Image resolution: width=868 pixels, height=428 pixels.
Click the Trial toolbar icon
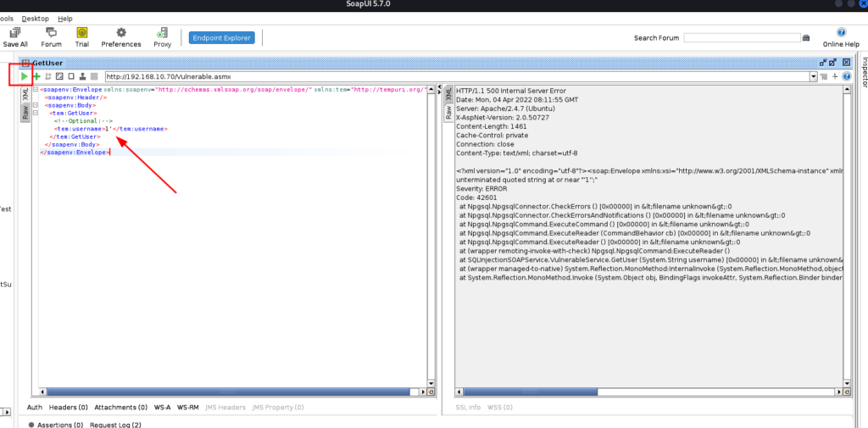point(82,37)
